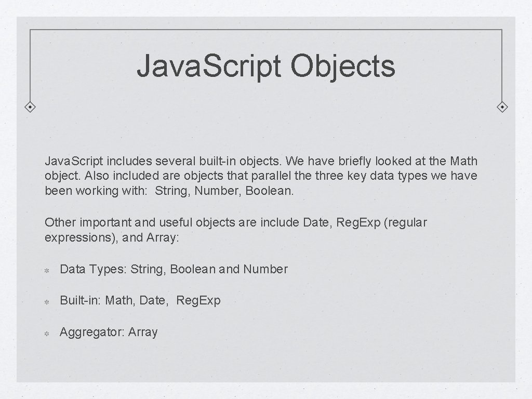Click RegExp in the Built-in bullet
Screen dimensions: 532x399
[x=198, y=300]
